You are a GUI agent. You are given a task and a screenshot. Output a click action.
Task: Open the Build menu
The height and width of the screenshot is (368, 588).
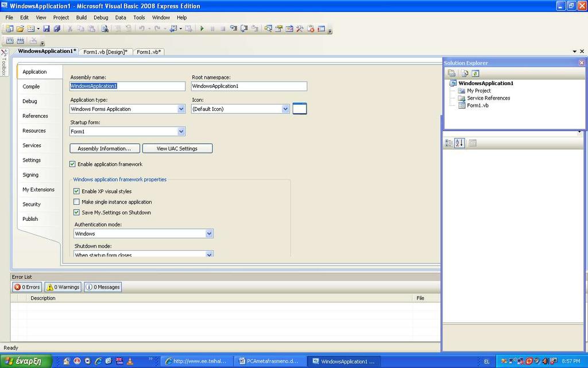click(82, 17)
